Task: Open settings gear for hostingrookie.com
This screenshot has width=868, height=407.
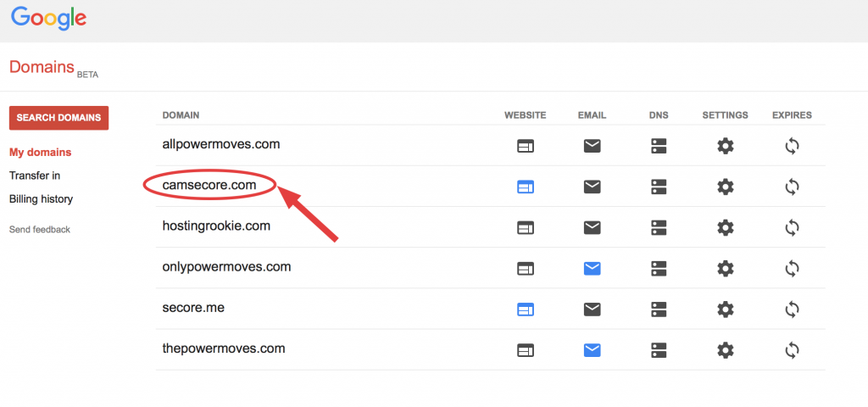Action: [x=726, y=227]
